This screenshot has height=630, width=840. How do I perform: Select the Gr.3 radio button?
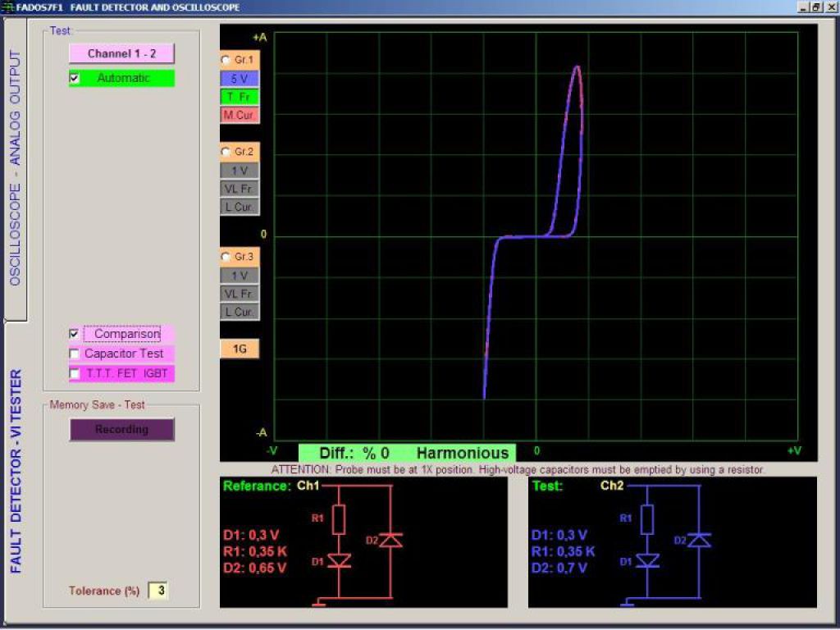pyautogui.click(x=226, y=257)
